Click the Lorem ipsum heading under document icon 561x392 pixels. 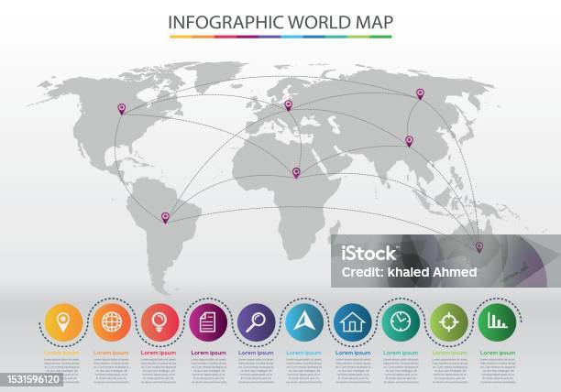[x=209, y=353]
